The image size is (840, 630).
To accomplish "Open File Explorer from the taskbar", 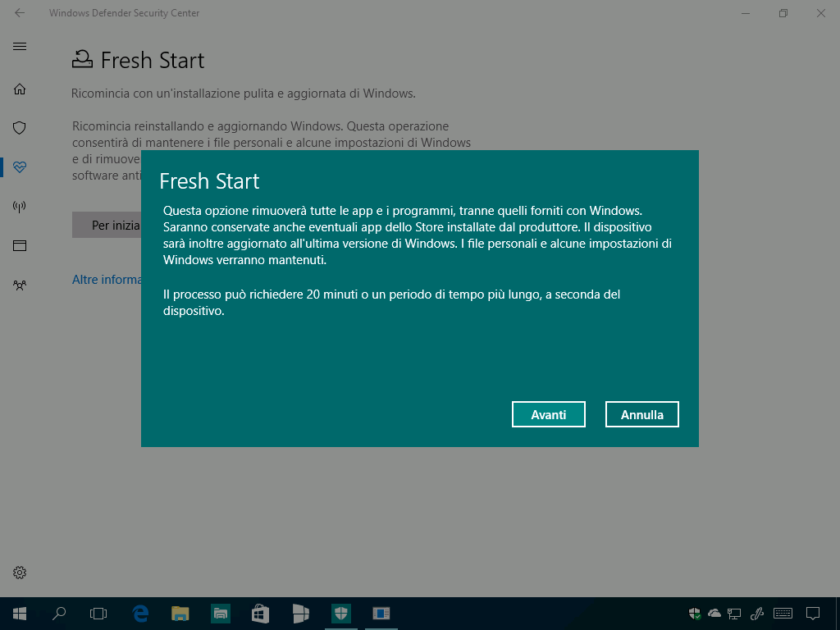I will point(180,614).
